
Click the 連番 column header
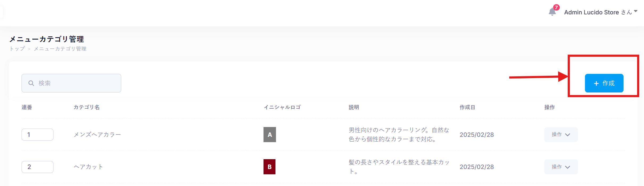click(x=27, y=107)
